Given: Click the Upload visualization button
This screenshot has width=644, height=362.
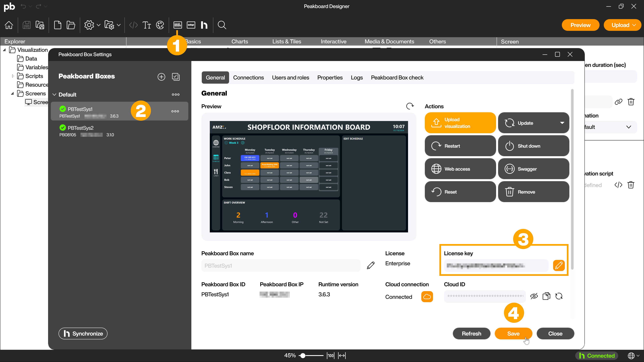Looking at the screenshot, I should (x=460, y=123).
